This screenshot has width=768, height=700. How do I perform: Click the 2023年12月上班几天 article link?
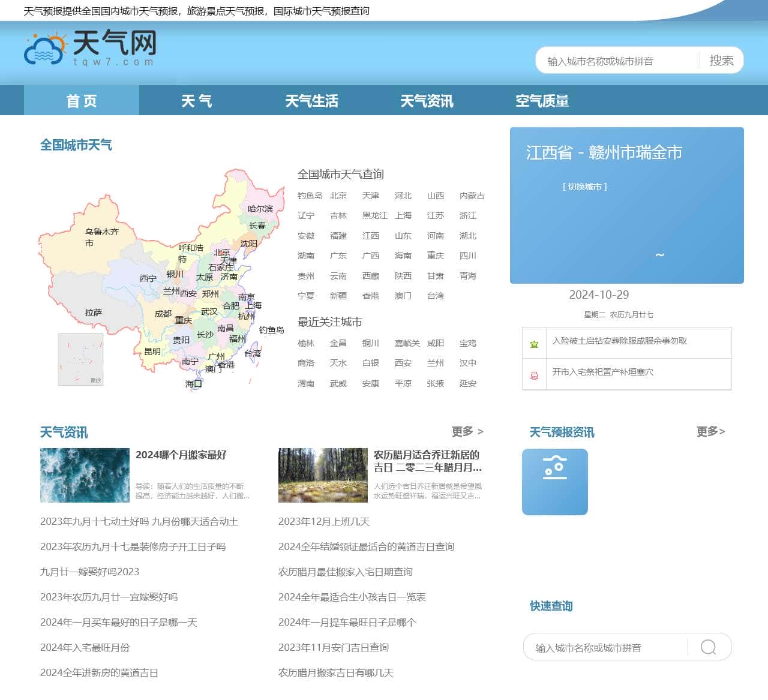[324, 521]
